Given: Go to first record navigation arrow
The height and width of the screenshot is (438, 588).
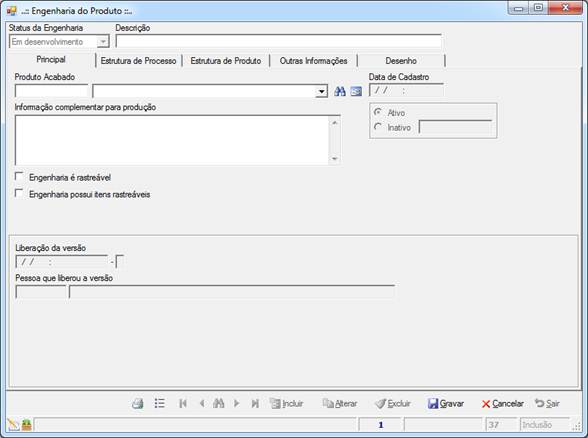Looking at the screenshot, I should [183, 404].
